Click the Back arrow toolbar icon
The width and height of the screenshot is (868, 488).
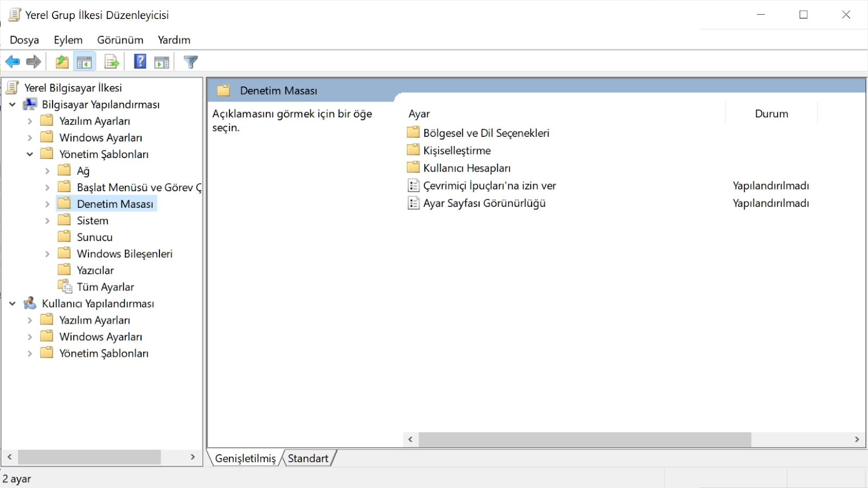coord(12,62)
